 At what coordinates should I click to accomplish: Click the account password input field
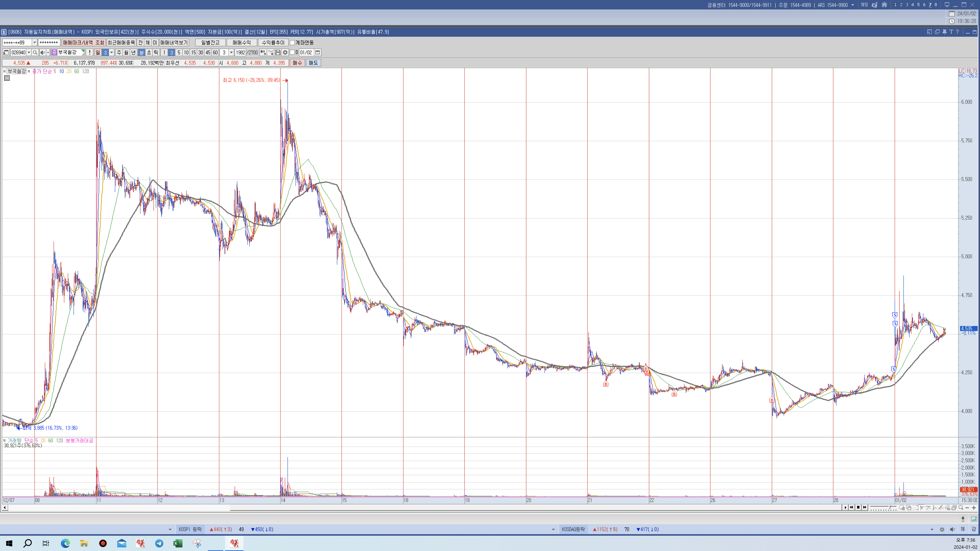pyautogui.click(x=49, y=43)
